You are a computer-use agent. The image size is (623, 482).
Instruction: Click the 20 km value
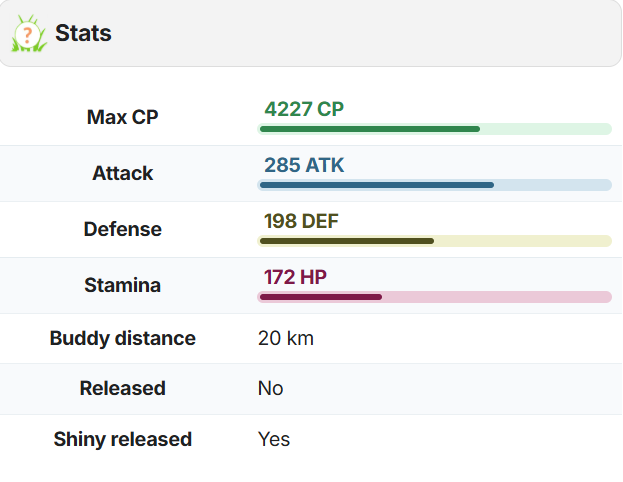286,339
